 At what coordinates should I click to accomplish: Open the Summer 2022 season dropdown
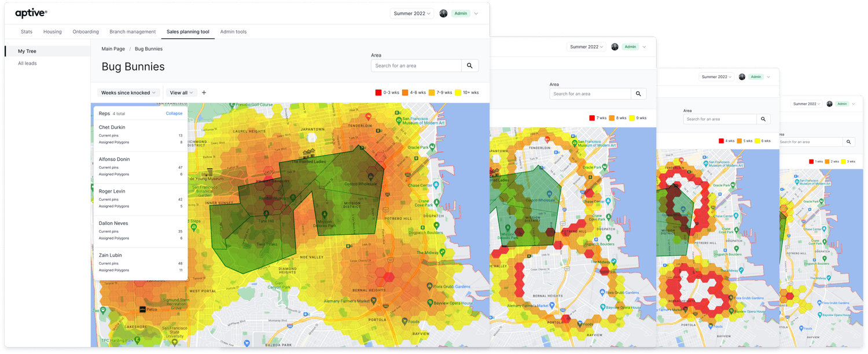(411, 13)
